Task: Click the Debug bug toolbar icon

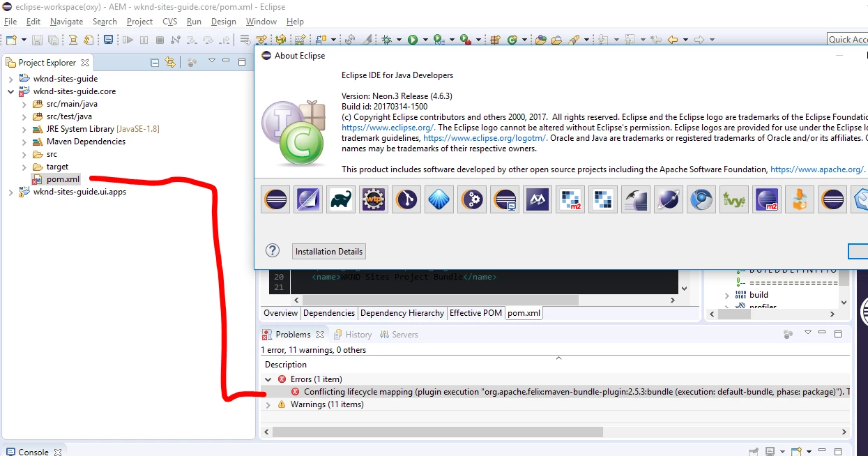Action: coord(386,40)
